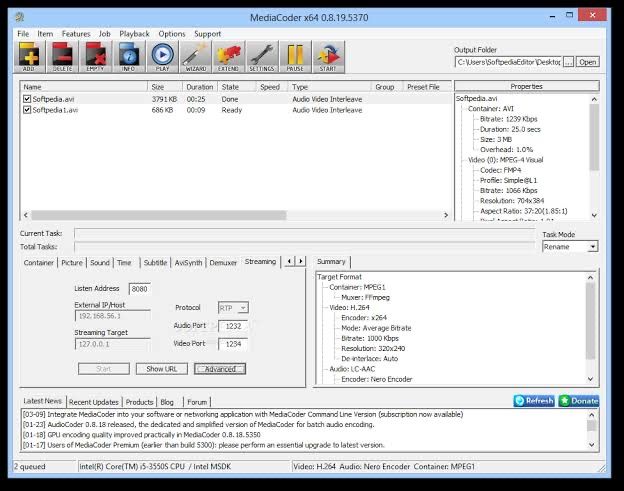
Task: Click the Show URL button
Action: point(162,369)
